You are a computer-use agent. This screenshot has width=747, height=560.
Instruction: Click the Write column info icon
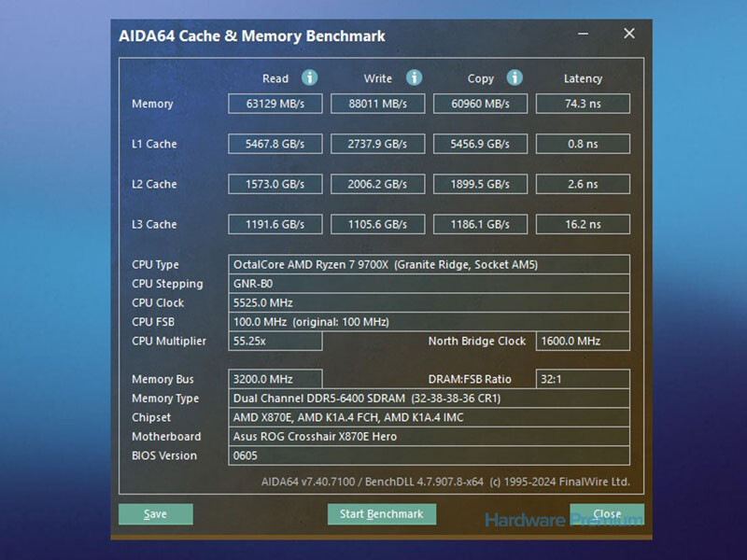click(414, 77)
